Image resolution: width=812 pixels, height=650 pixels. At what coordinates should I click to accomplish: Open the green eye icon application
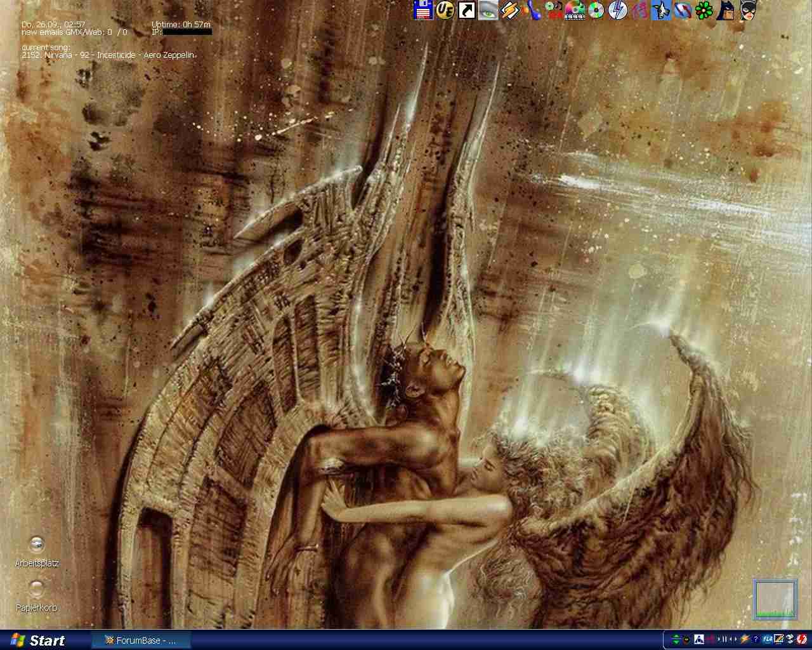(x=488, y=10)
